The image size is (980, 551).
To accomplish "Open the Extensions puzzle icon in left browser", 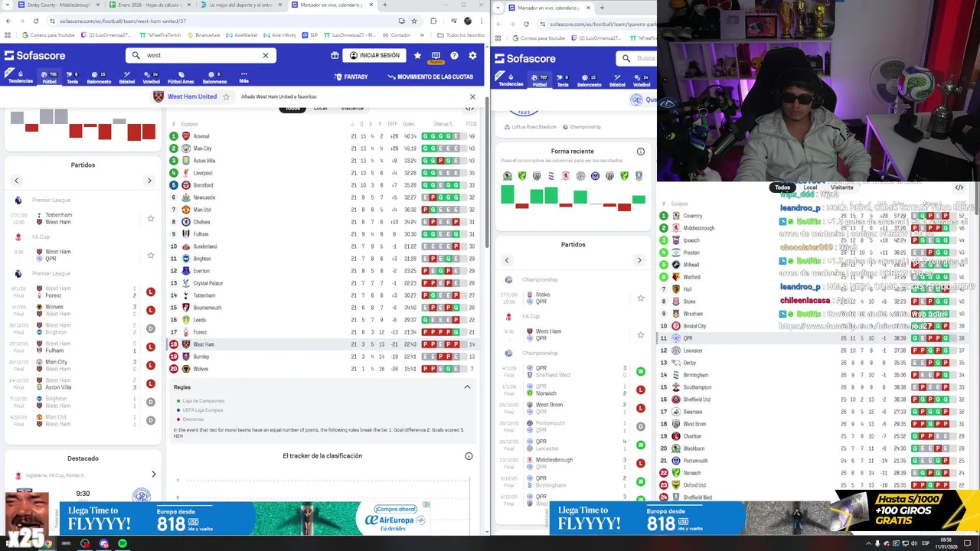I will 433,21.
